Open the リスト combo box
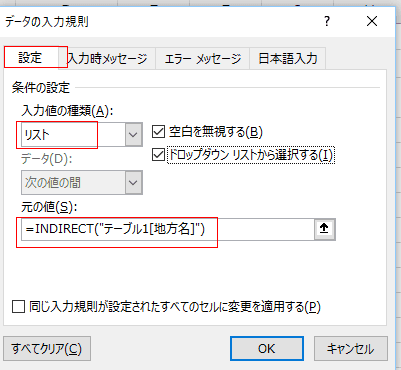The image size is (401, 370). point(82,135)
